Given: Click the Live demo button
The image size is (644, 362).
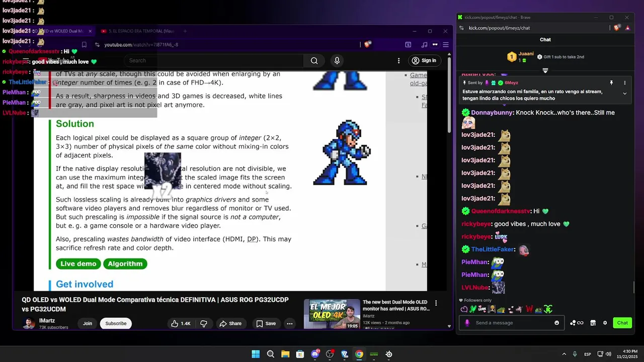Looking at the screenshot, I should tap(78, 263).
